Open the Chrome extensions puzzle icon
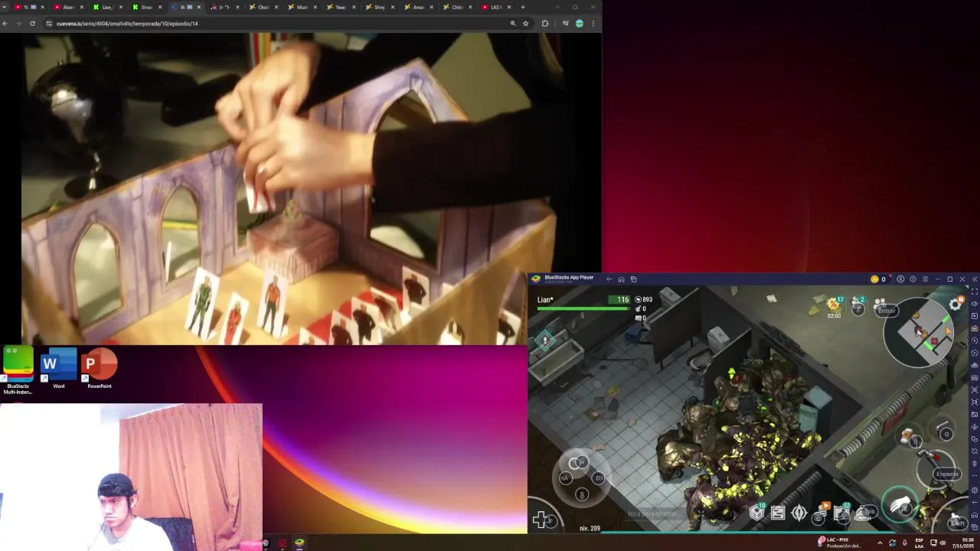This screenshot has width=980, height=551. click(545, 24)
